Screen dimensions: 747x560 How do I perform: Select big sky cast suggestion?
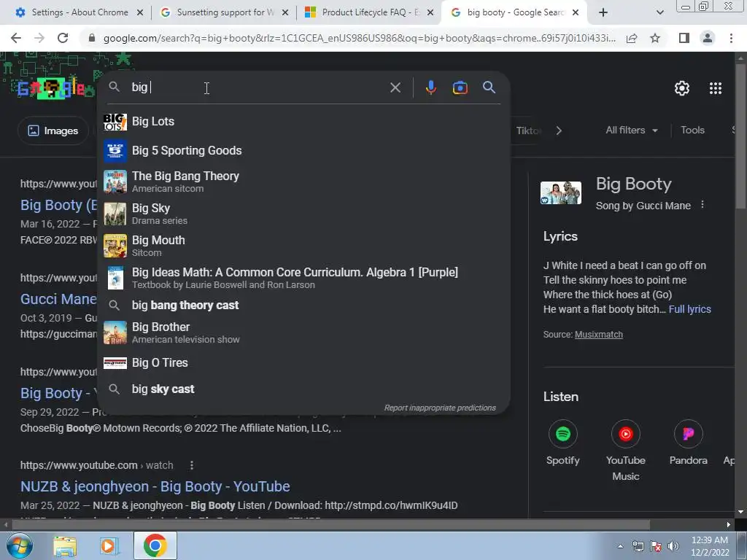coord(303,389)
